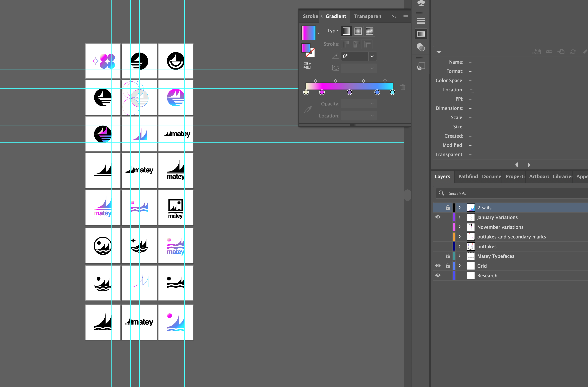Go to the previous link with the left arrow
Image resolution: width=588 pixels, height=387 pixels.
(516, 165)
